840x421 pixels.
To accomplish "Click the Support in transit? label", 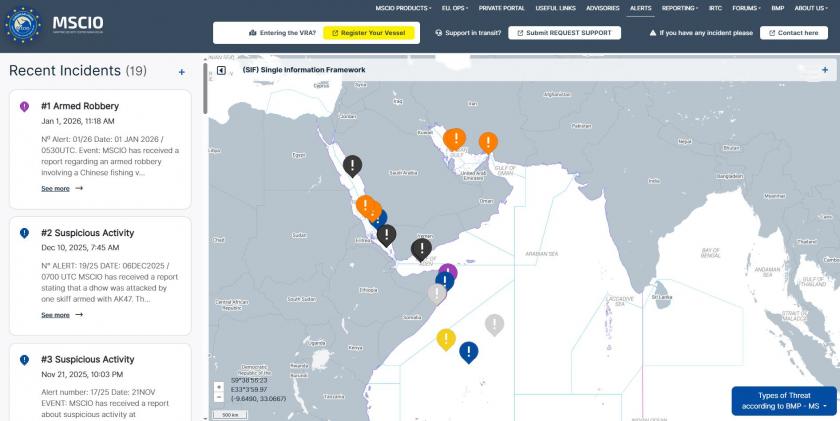I will click(473, 33).
